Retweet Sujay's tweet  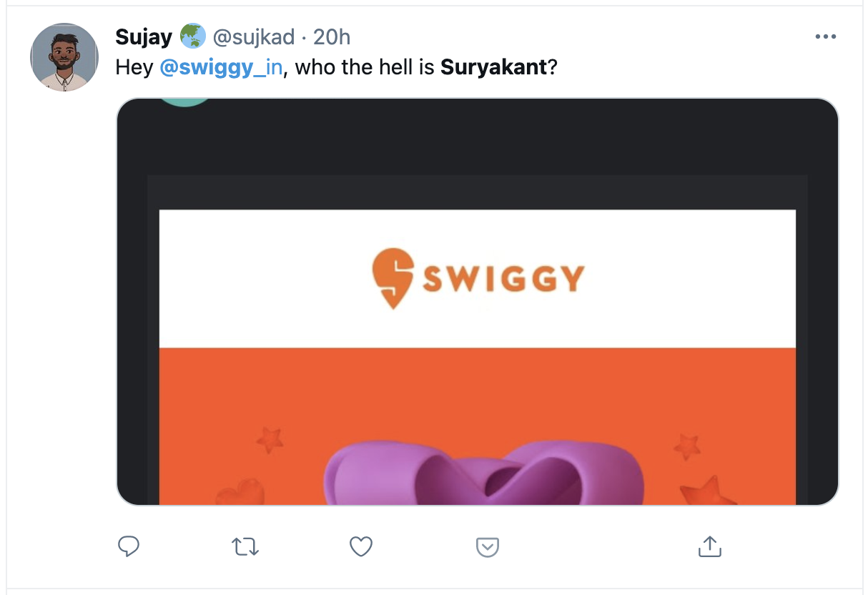245,547
